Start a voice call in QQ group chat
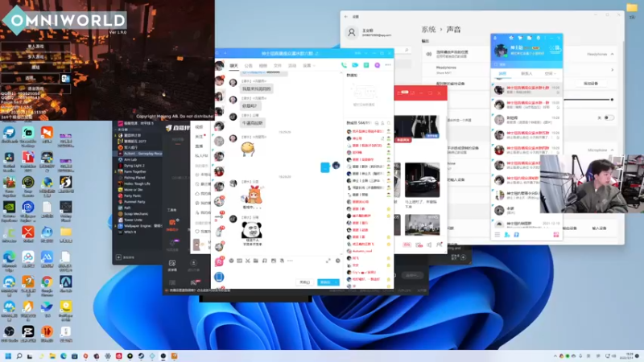 pos(344,65)
